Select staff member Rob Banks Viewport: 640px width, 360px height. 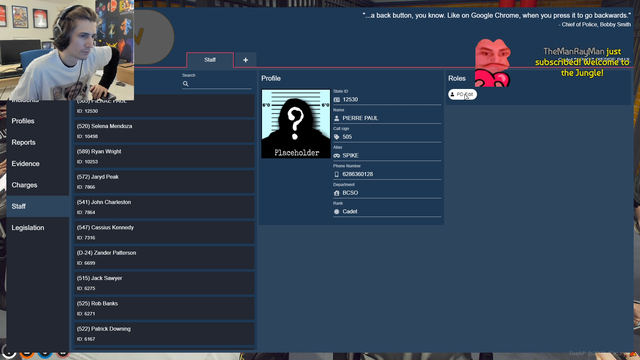point(164,308)
